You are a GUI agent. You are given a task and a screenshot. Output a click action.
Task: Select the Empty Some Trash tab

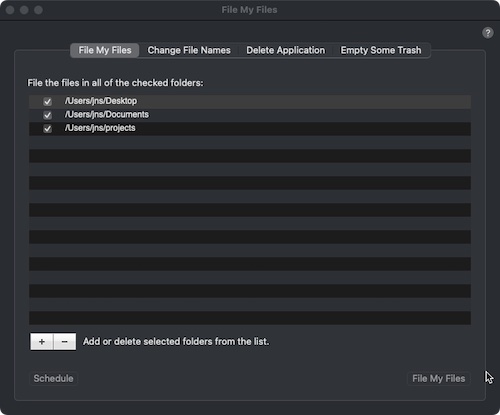(381, 50)
